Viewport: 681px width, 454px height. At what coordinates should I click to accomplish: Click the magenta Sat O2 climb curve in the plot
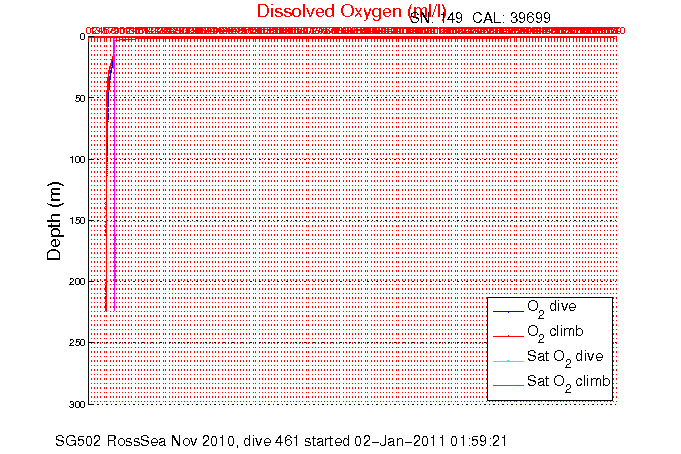tap(114, 174)
